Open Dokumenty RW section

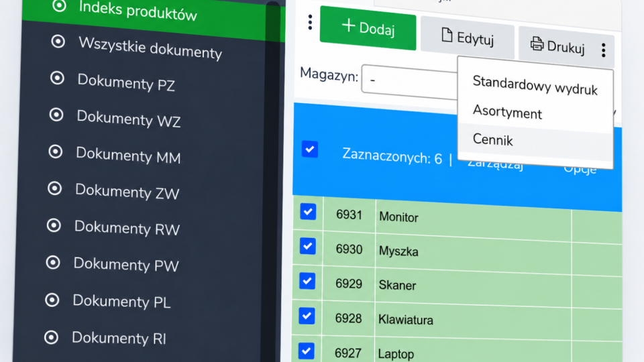coord(127,228)
